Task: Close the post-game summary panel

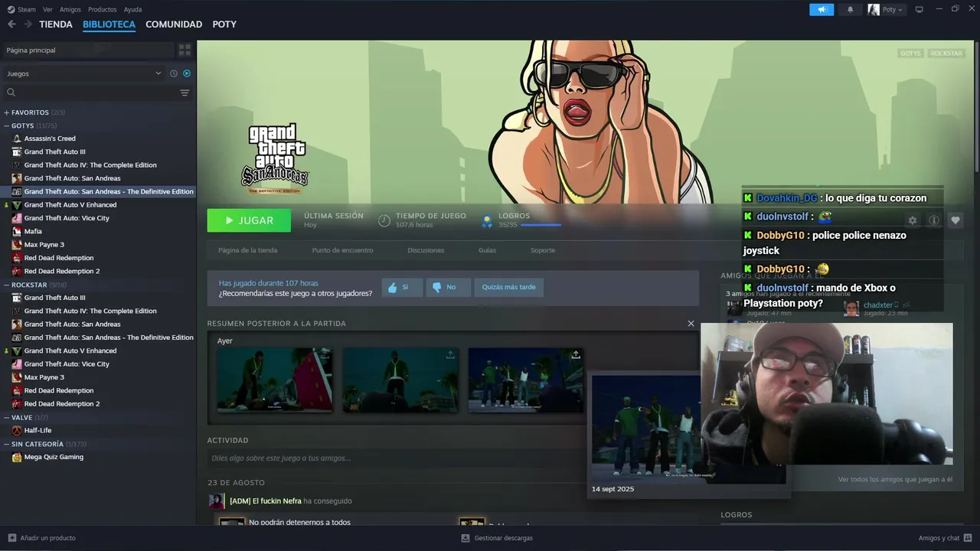Action: pyautogui.click(x=691, y=324)
